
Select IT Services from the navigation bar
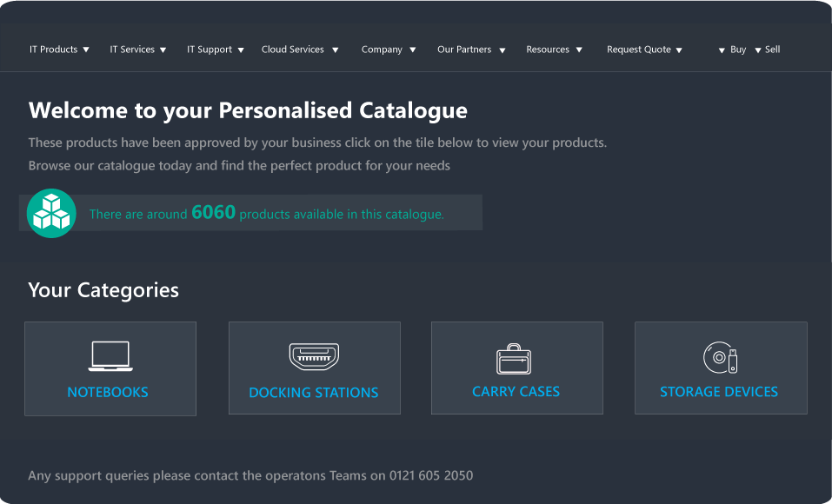pos(137,50)
